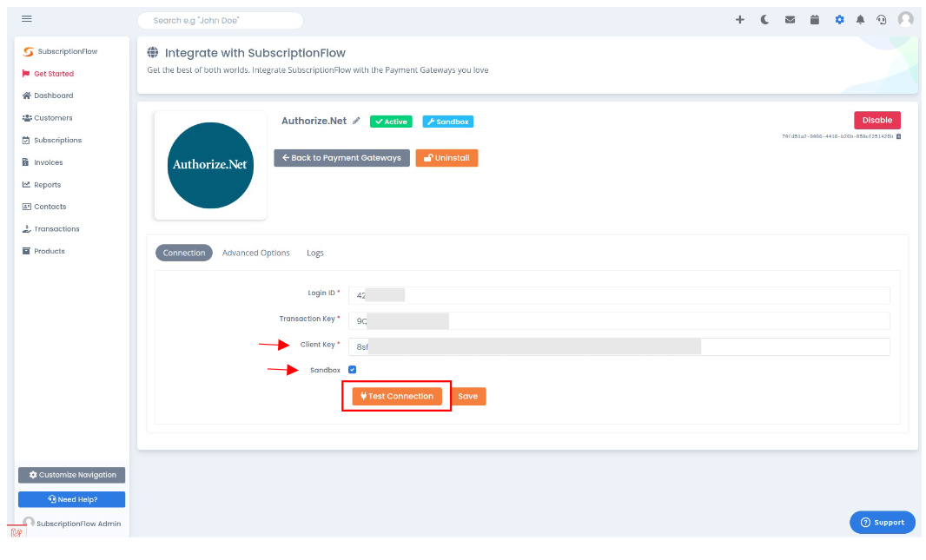Edit gateway name pencil icon
926x560 pixels.
(x=356, y=121)
